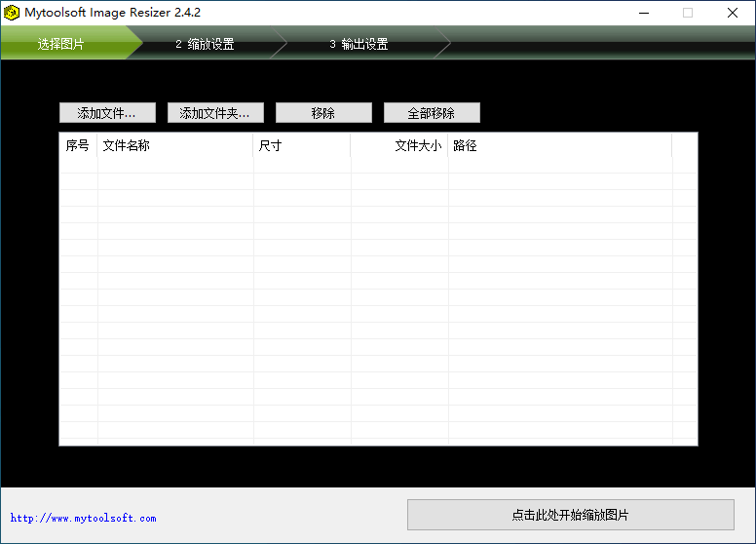This screenshot has height=544, width=756.
Task: Click the Mytoolsoft app icon in title bar
Action: click(13, 13)
